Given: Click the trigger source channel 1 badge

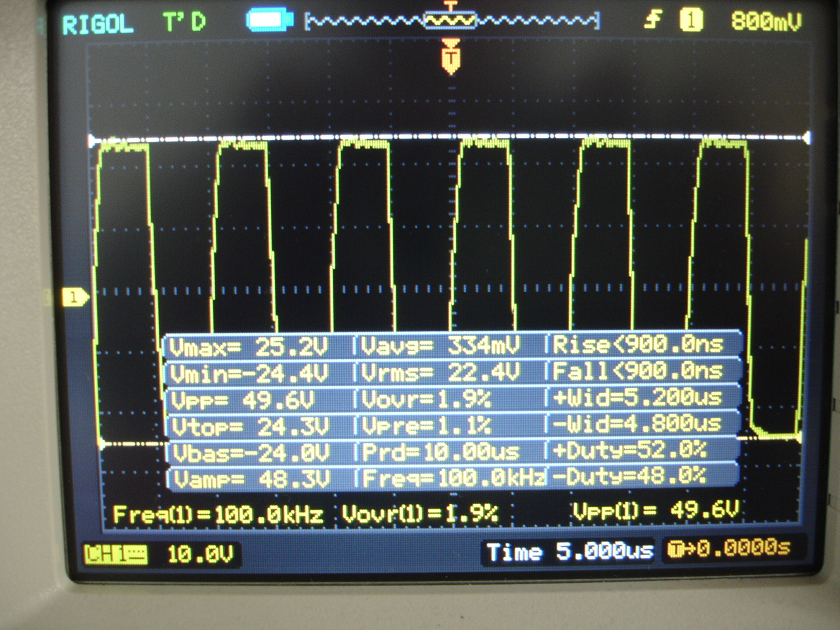Looking at the screenshot, I should (x=690, y=20).
